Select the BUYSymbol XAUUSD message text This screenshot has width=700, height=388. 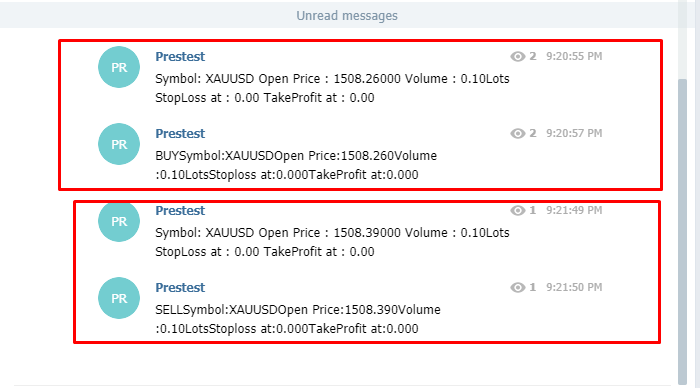296,165
